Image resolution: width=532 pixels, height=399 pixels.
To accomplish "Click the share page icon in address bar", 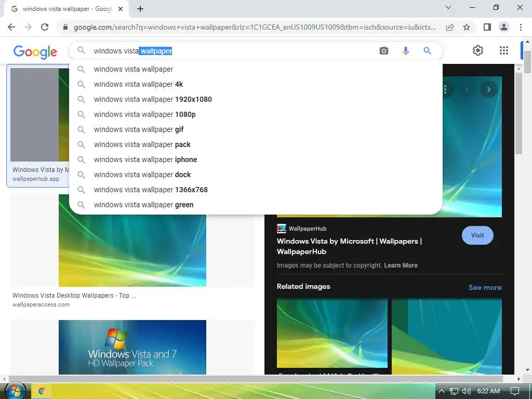I will coord(450,27).
